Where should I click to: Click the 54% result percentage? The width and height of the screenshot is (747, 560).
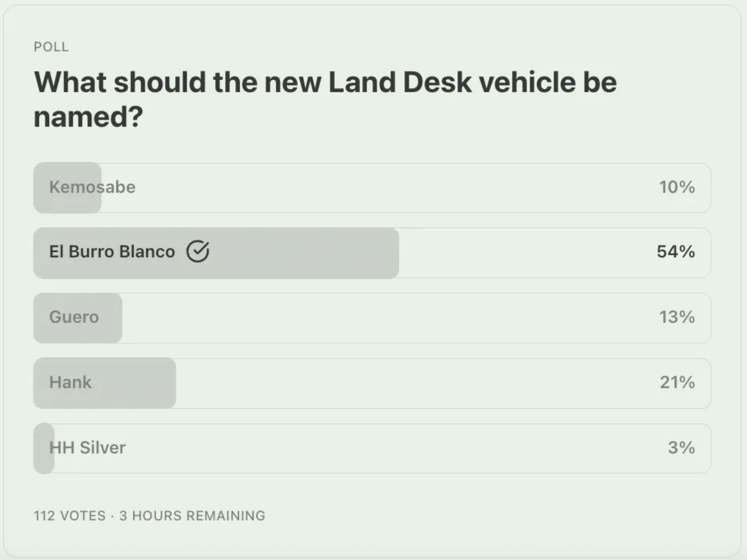(x=676, y=251)
